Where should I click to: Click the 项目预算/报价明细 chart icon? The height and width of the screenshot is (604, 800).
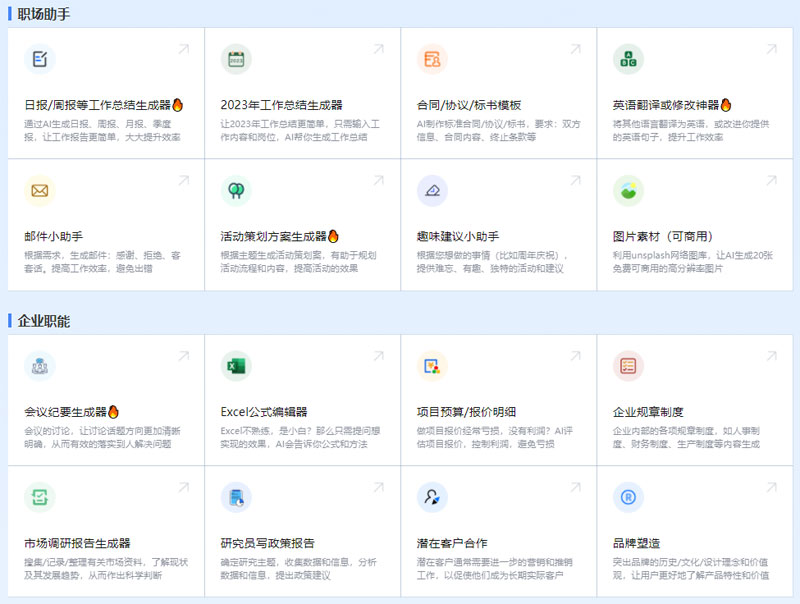coord(432,364)
